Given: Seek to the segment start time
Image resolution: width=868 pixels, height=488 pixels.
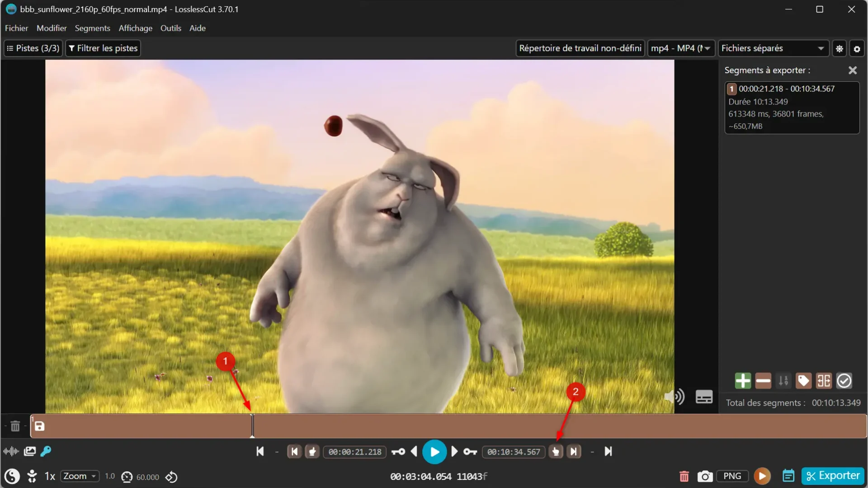Looking at the screenshot, I should point(294,452).
